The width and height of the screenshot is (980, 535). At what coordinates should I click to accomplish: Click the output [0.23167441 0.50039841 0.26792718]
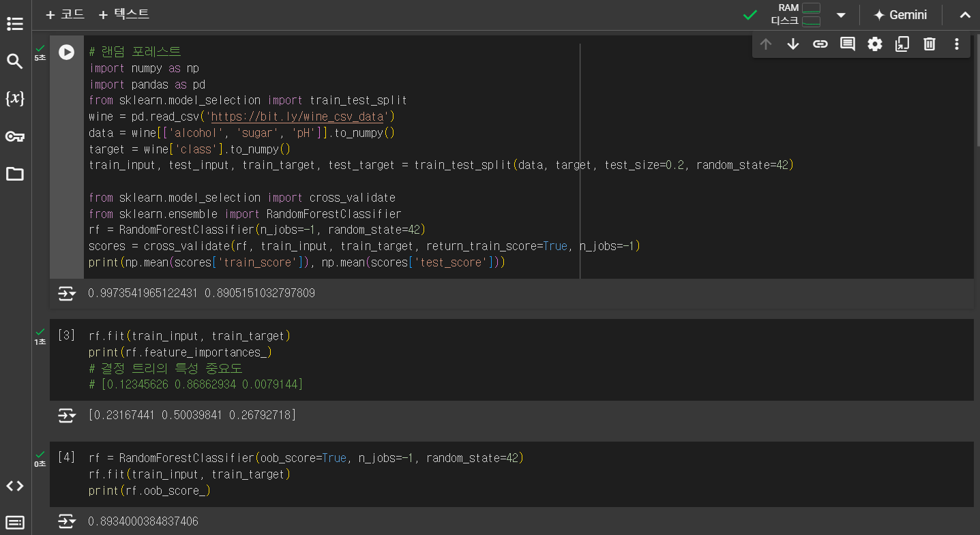(192, 415)
